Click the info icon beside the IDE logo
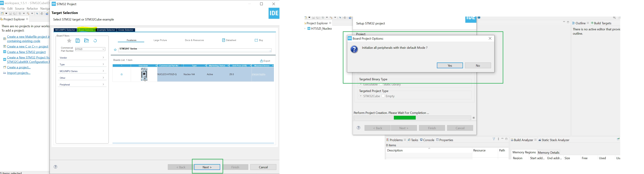644x174 pixels. (479, 18)
